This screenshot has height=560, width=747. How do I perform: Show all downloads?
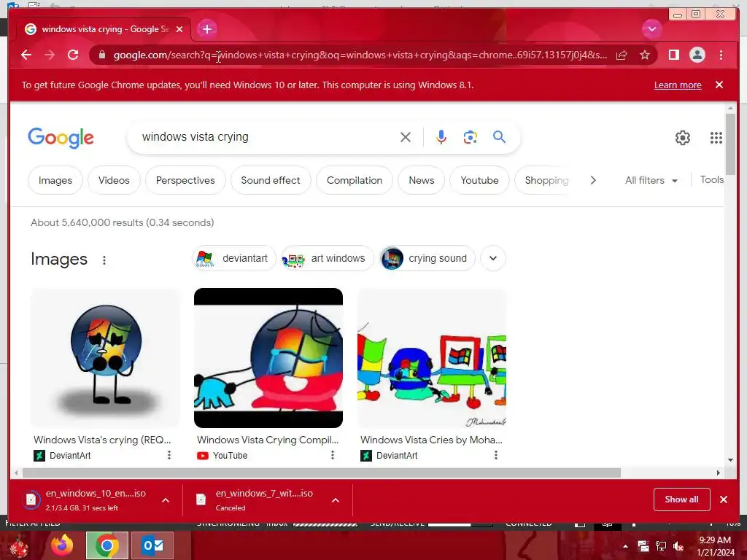point(682,499)
